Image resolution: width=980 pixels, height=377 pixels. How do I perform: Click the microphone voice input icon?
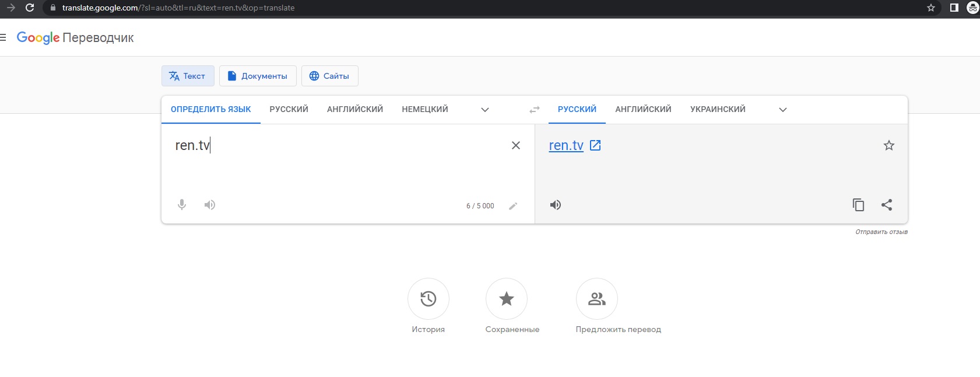182,205
